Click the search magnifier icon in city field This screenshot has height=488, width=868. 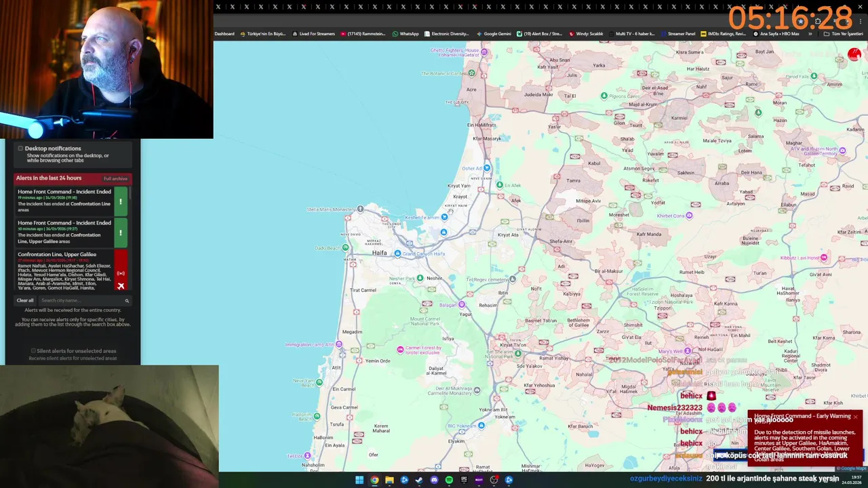(127, 300)
